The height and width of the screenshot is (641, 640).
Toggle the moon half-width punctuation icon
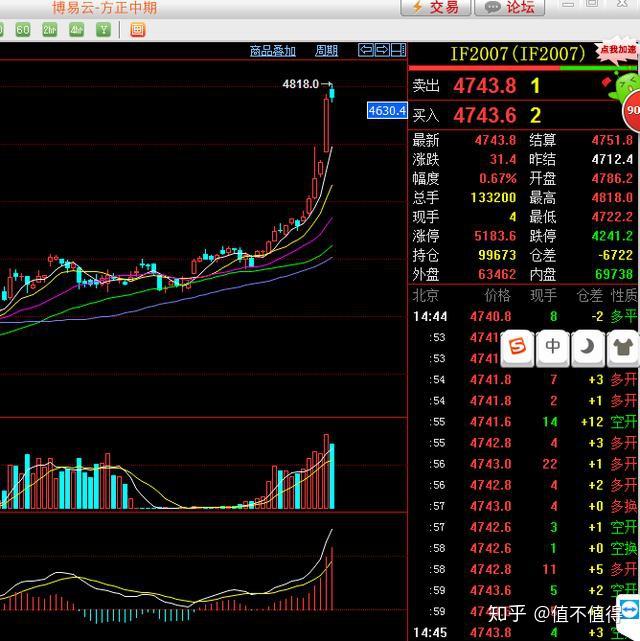(x=588, y=347)
